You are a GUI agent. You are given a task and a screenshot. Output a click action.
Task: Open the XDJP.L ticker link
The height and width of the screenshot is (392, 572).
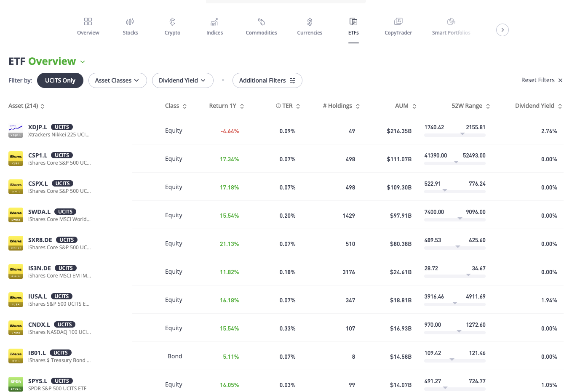tap(37, 127)
